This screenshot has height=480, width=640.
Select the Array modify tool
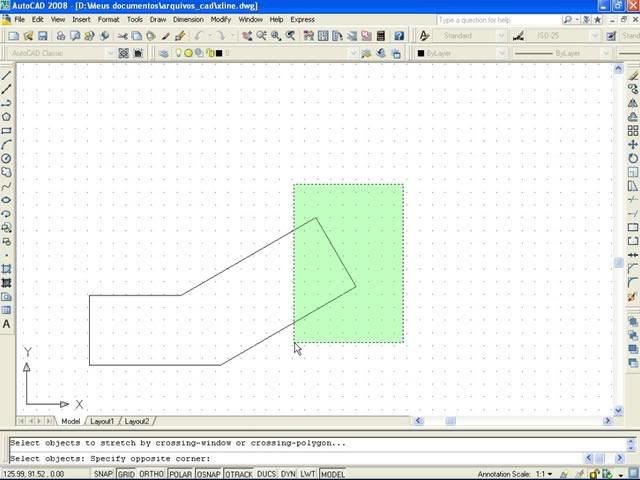point(633,131)
